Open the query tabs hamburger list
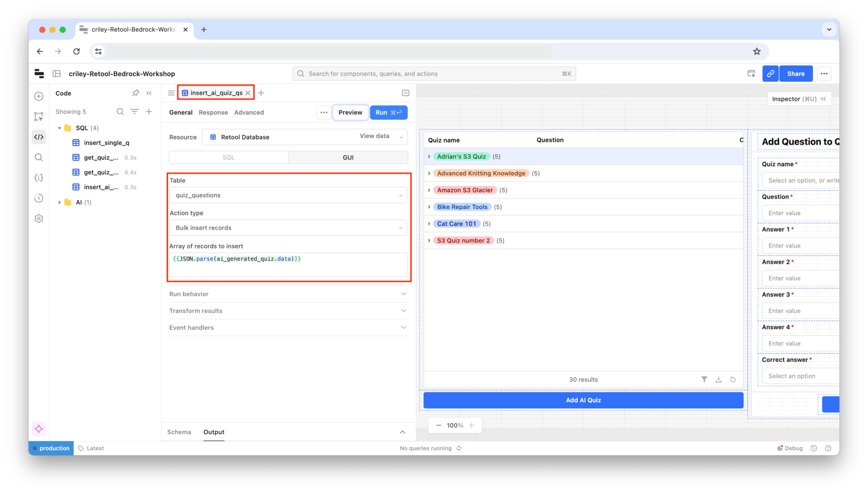The width and height of the screenshot is (868, 493). (x=171, y=93)
